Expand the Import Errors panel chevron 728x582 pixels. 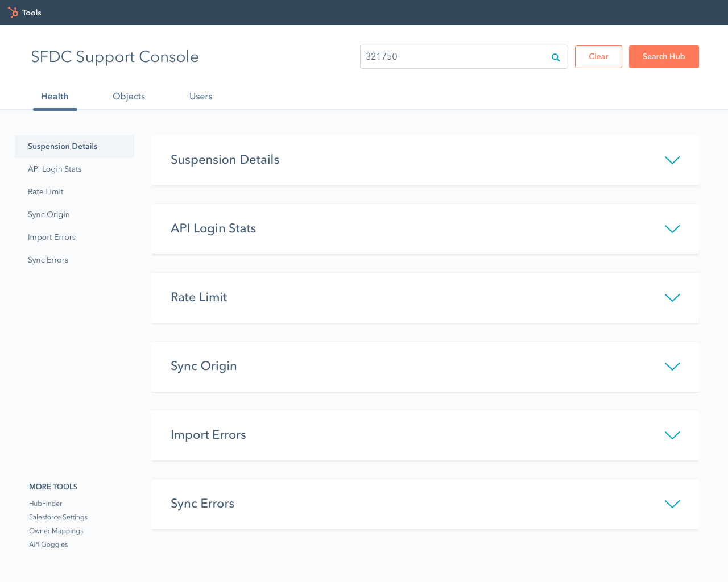click(x=672, y=435)
